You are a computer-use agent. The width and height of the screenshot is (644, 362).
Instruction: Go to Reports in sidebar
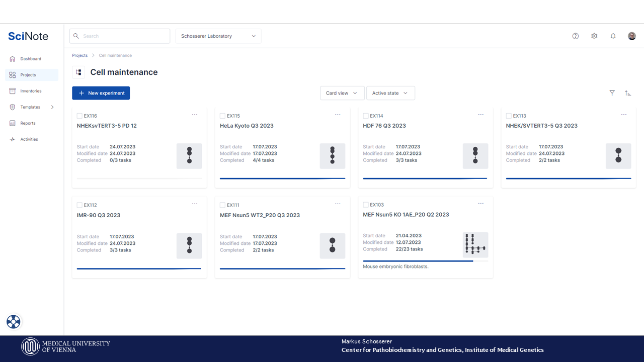coord(32,123)
